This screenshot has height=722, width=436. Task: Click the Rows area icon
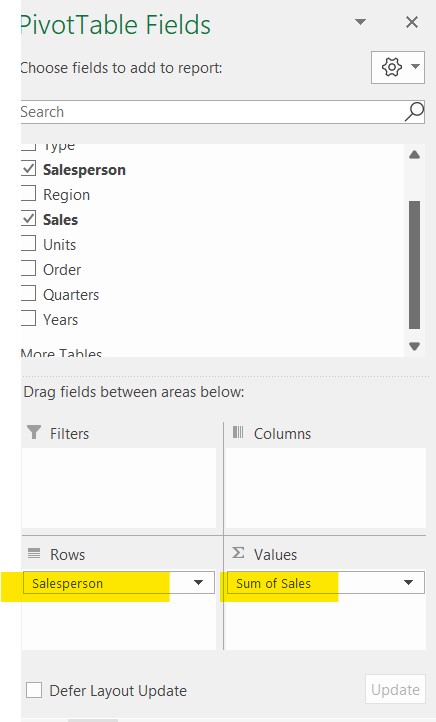point(34,553)
